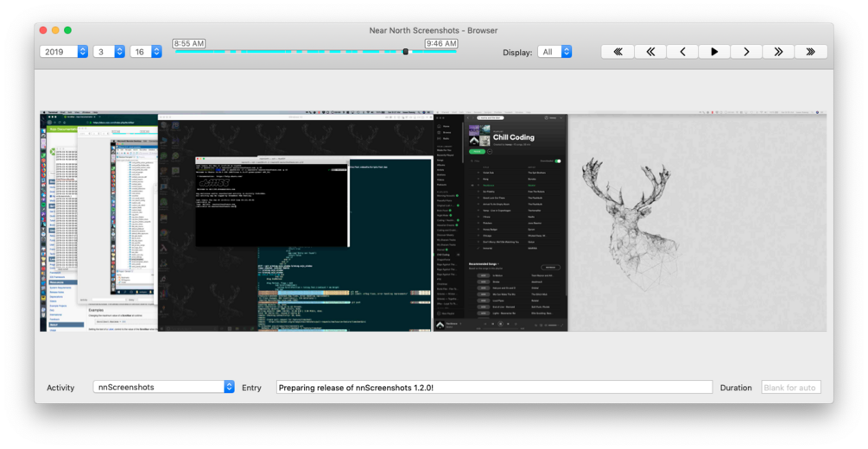868x449 pixels.
Task: Click the 8:55 AM start time marker
Action: 189,43
